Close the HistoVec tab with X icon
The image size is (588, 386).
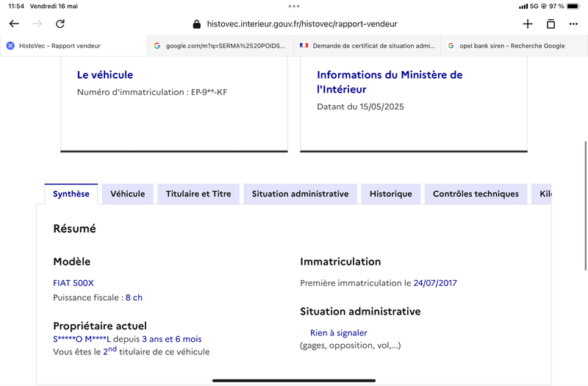point(10,46)
